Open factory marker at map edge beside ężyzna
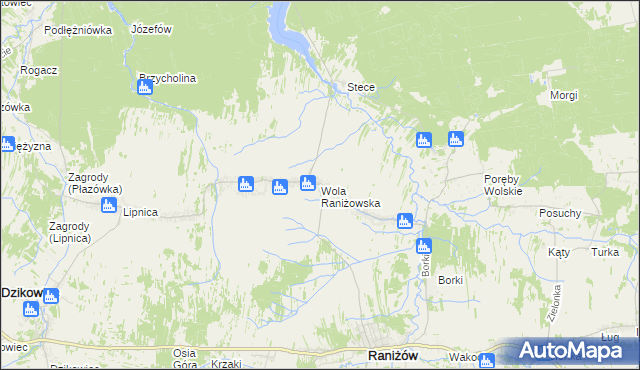The width and height of the screenshot is (640, 370). [x=7, y=144]
